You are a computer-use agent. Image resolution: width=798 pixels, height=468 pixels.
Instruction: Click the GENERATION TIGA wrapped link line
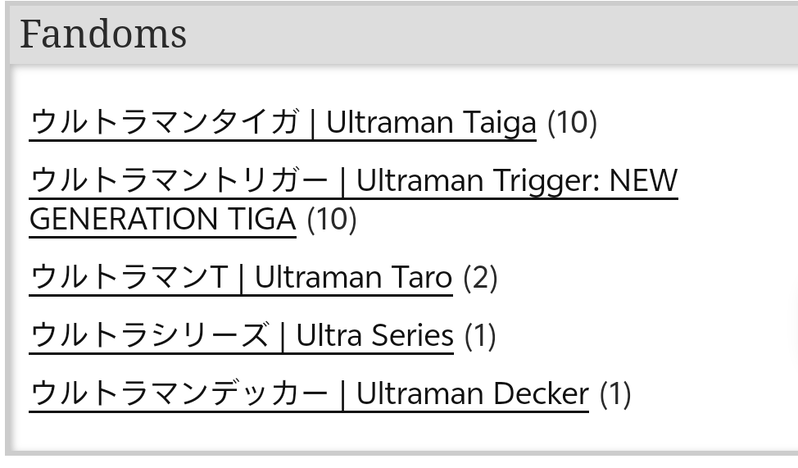click(163, 219)
